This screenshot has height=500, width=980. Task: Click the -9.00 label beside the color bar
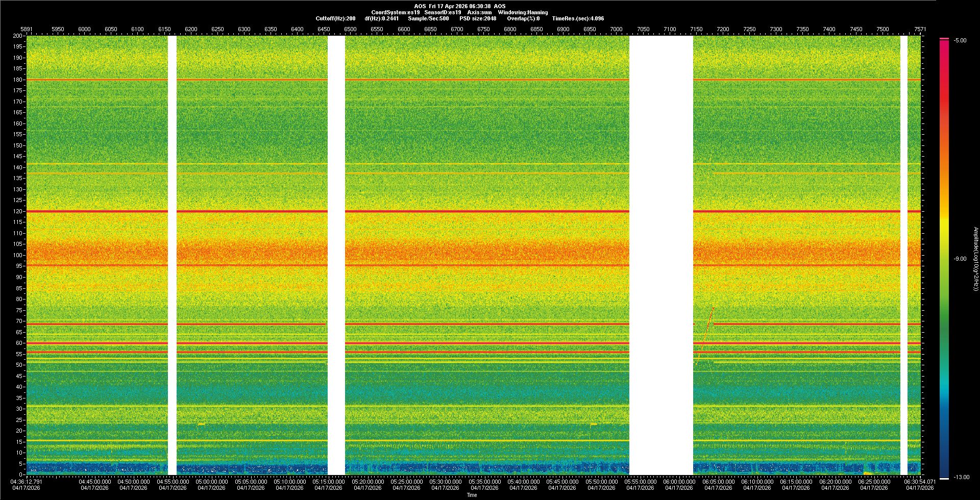pos(960,259)
